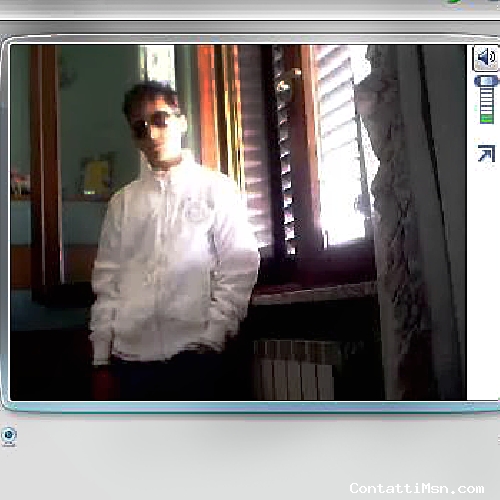Click the volume slider blue handle

point(486,81)
